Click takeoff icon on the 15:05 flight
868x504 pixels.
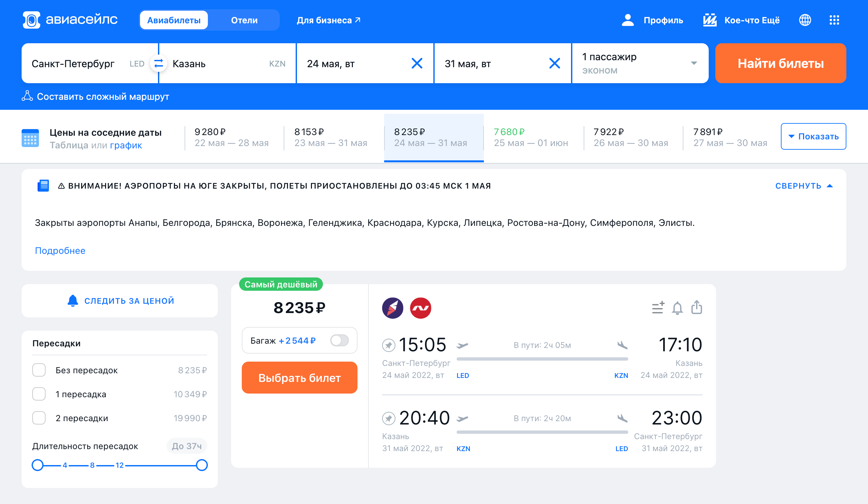click(x=462, y=345)
